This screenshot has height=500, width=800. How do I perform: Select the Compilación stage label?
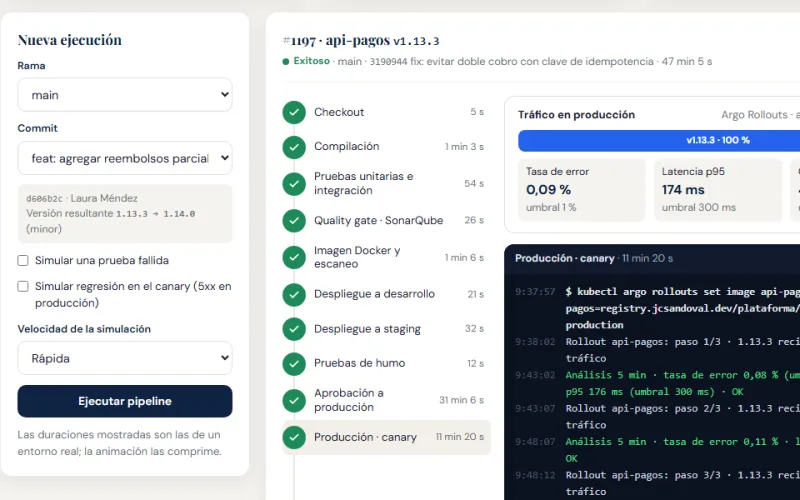tap(346, 146)
